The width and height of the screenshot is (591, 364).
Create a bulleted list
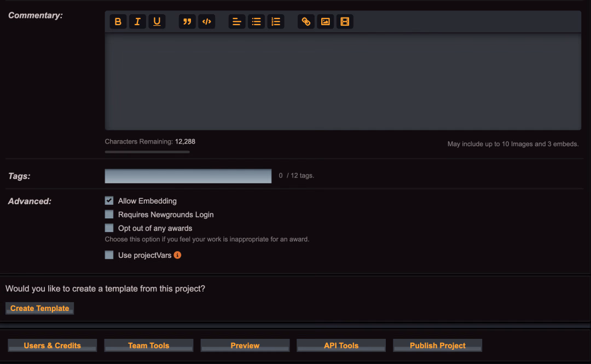tap(256, 21)
